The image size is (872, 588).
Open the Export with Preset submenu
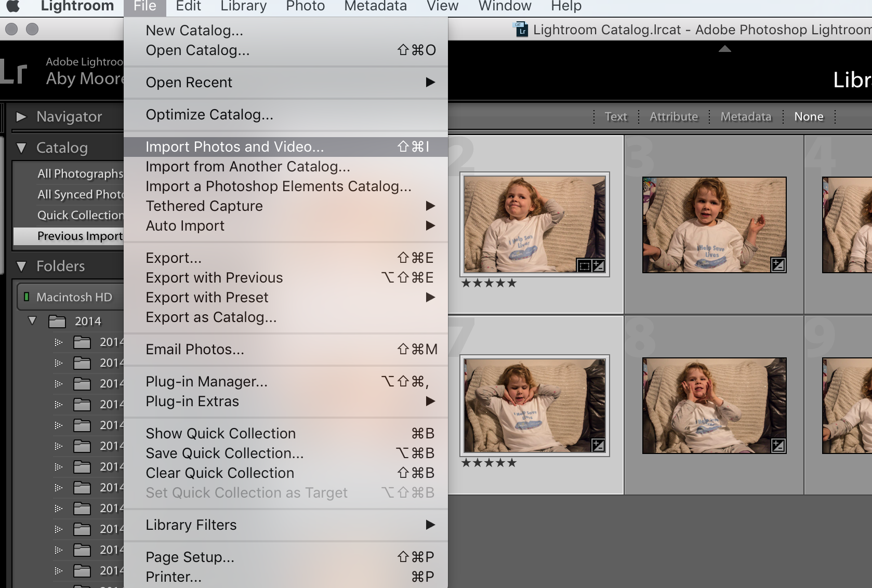point(286,298)
